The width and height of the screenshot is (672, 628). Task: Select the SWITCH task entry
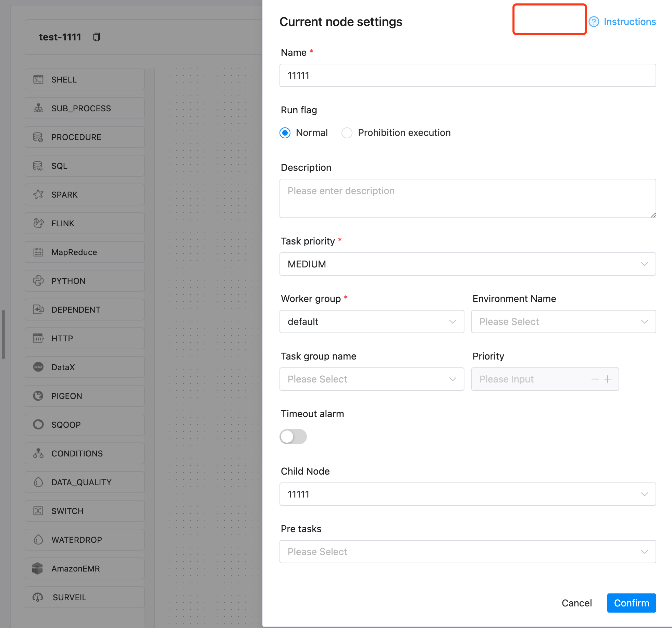tap(84, 511)
